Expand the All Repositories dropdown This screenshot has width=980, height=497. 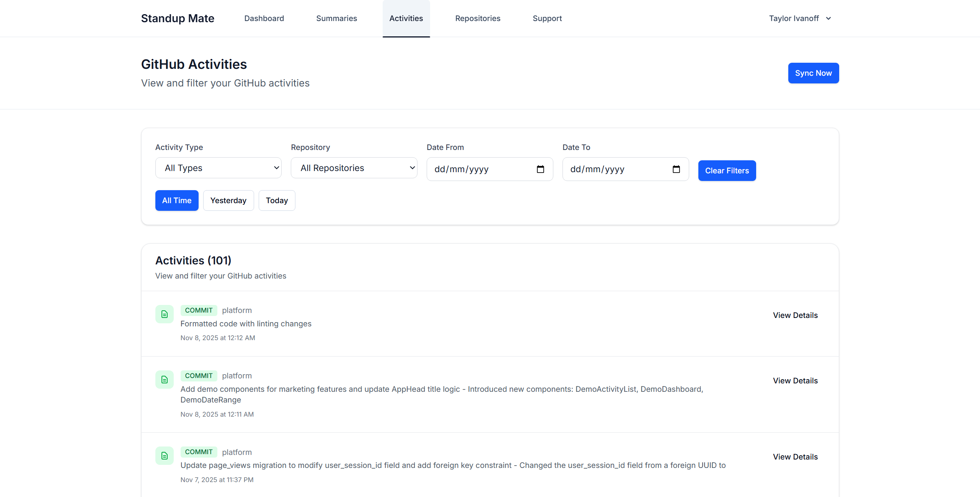(354, 168)
